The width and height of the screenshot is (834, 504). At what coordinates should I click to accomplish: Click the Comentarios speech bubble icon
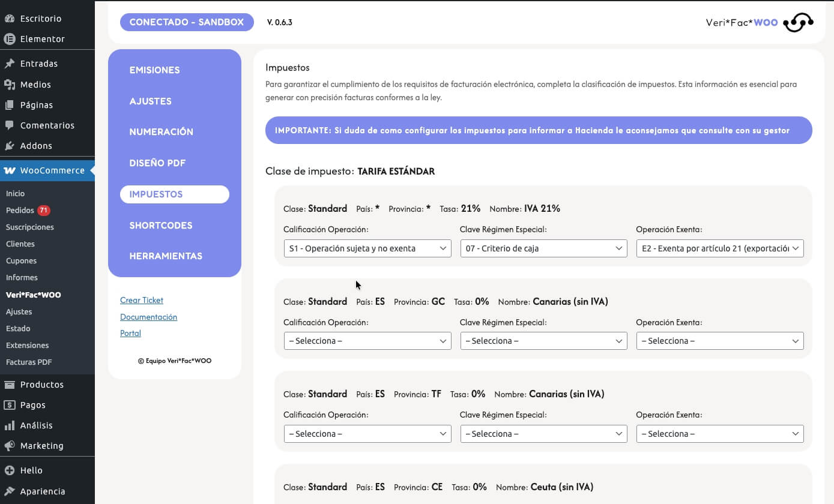tap(10, 125)
